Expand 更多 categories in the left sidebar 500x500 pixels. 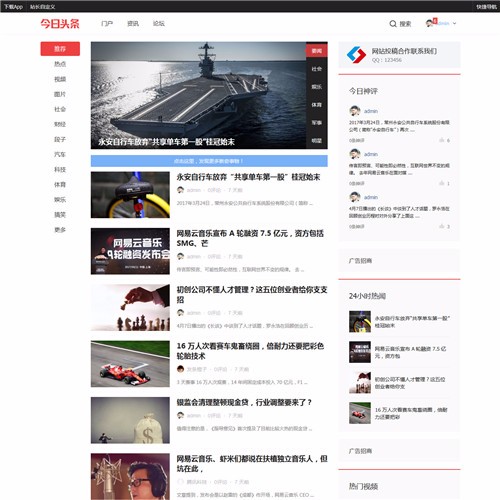coord(60,230)
